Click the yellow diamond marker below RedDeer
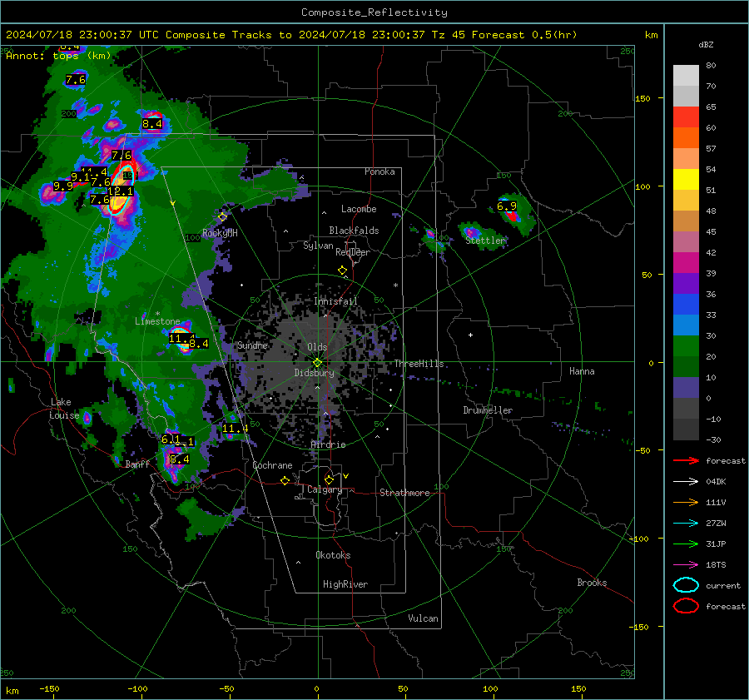This screenshot has width=749, height=700. (x=342, y=271)
